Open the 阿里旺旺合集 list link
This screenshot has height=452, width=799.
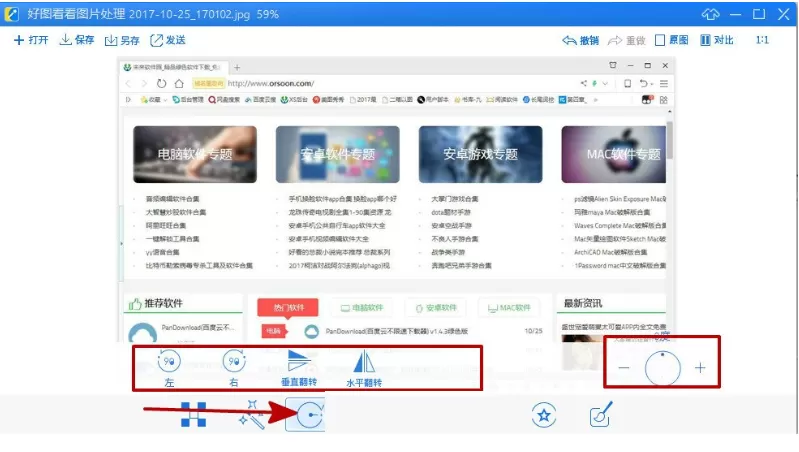click(166, 225)
